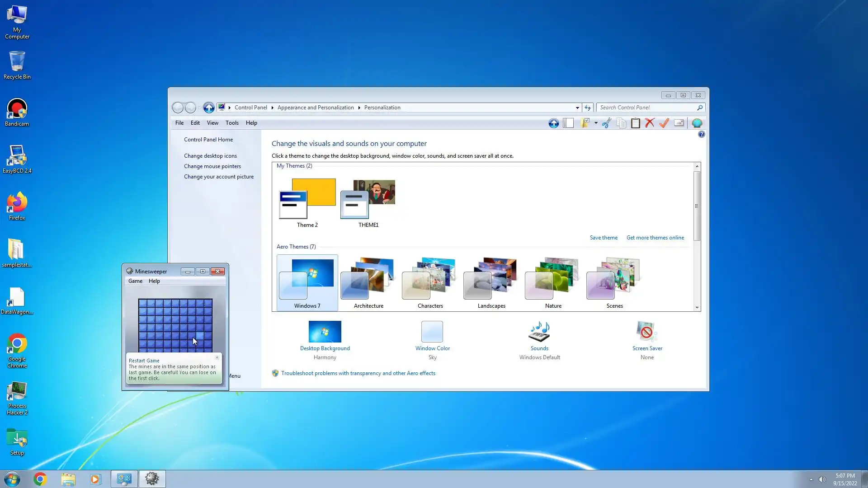Viewport: 868px width, 488px height.
Task: Click the orange checkmark toolbar icon
Action: coord(664,123)
